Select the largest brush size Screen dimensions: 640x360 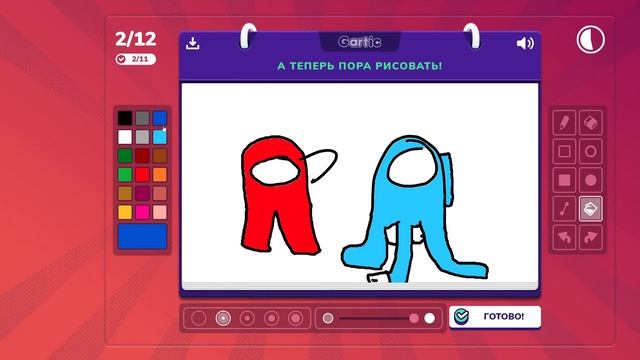[x=296, y=318]
